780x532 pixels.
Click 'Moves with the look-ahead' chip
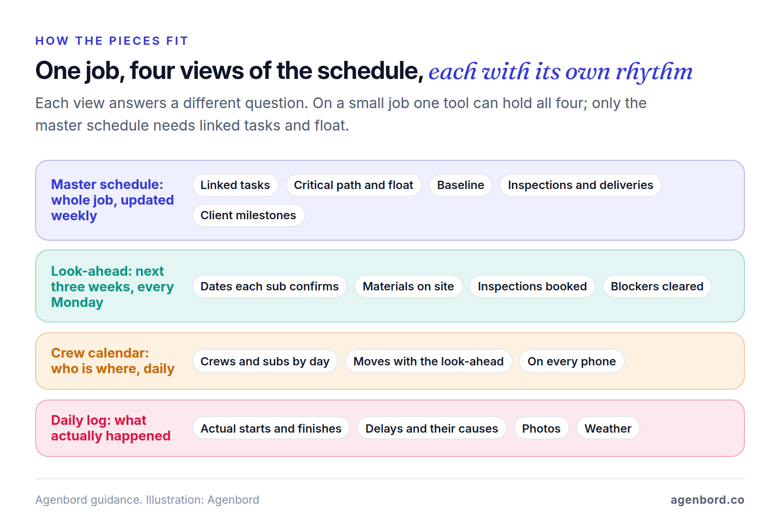(428, 361)
